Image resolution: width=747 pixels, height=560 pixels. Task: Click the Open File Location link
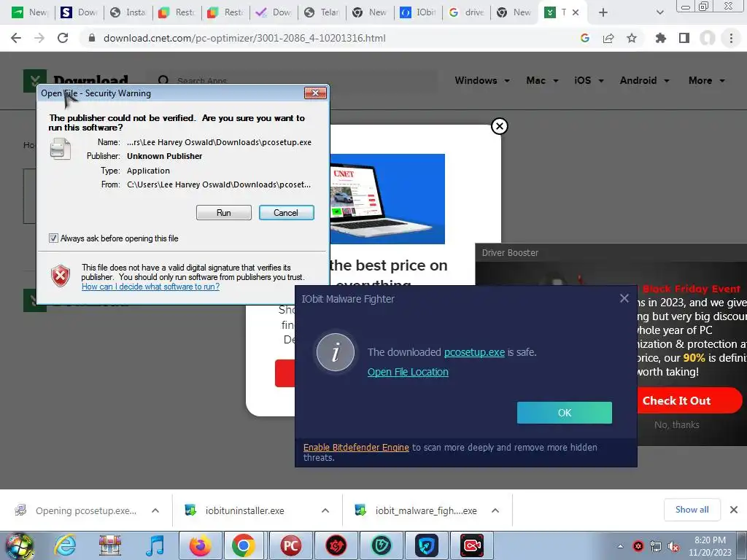tap(408, 372)
